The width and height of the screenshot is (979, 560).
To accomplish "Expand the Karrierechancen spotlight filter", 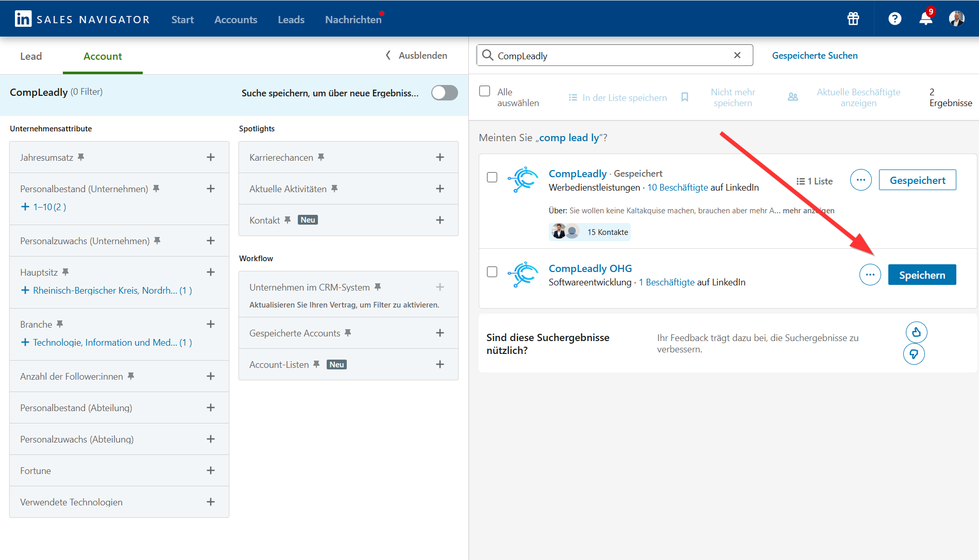I will tap(440, 157).
